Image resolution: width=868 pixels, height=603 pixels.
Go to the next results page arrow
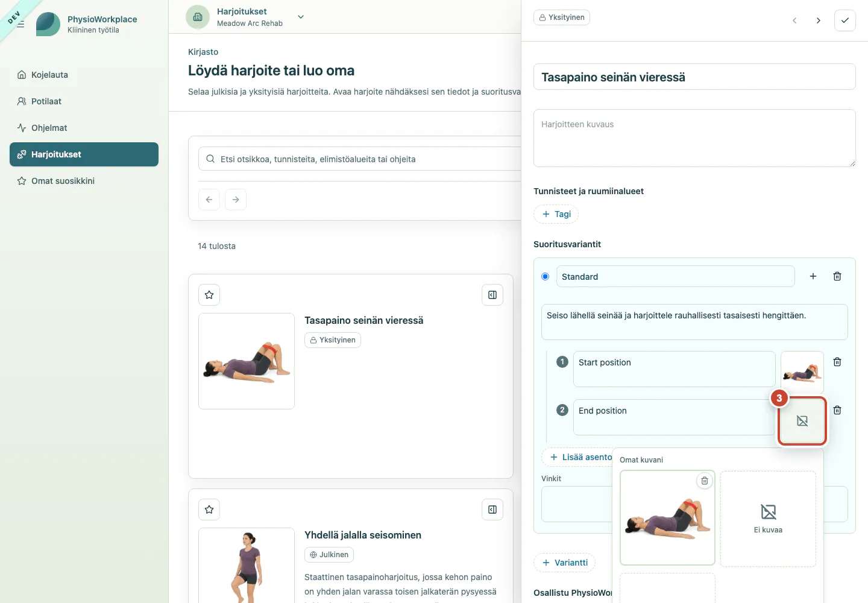pos(236,200)
